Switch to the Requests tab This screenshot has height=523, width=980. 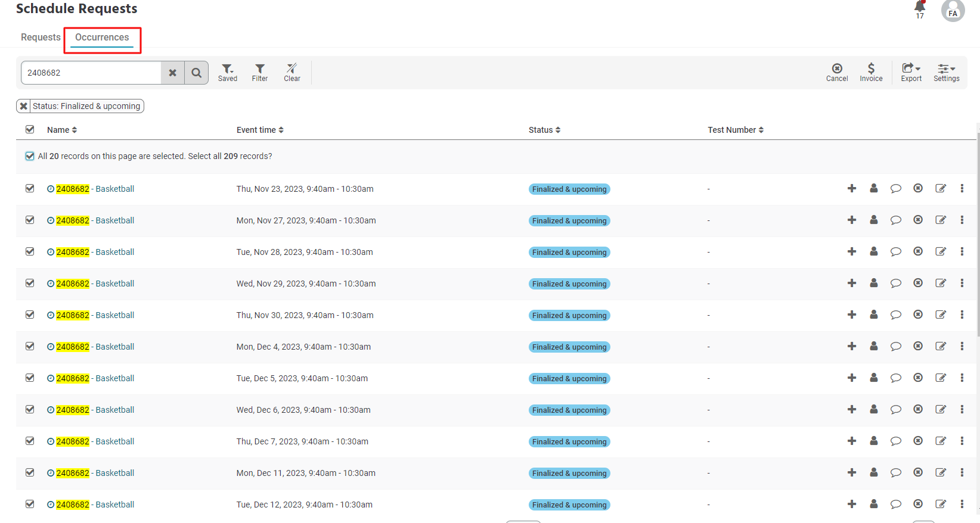[x=41, y=37]
